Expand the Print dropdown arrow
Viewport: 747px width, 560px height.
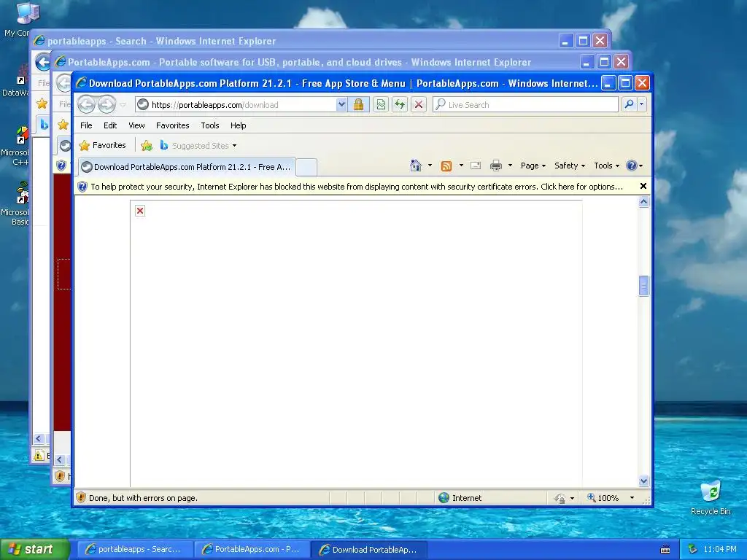pyautogui.click(x=510, y=166)
